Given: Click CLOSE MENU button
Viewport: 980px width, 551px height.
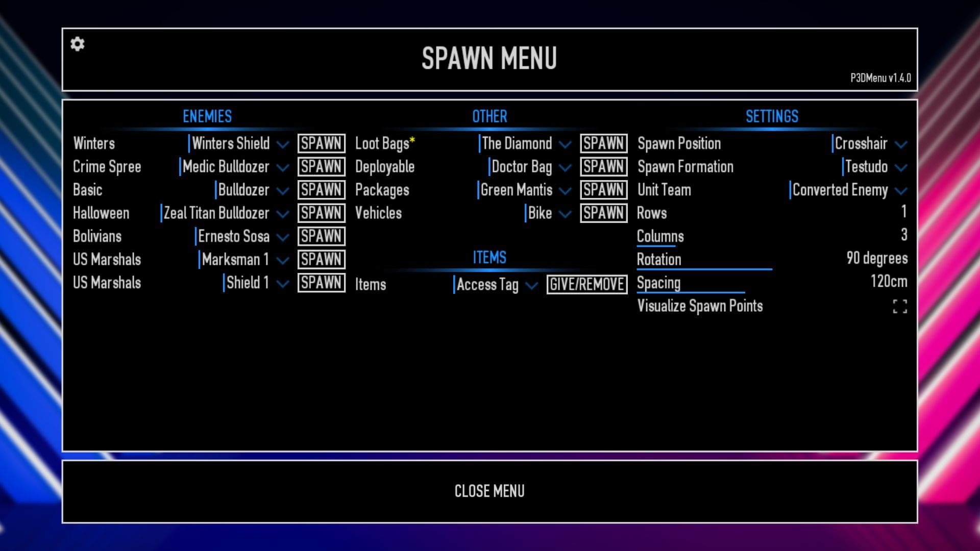Looking at the screenshot, I should [490, 491].
